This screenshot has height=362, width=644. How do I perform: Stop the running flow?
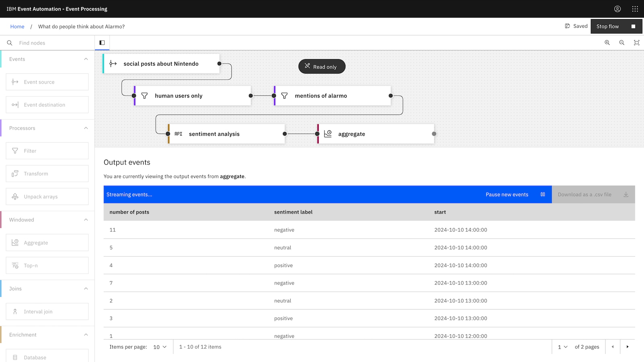tap(616, 27)
